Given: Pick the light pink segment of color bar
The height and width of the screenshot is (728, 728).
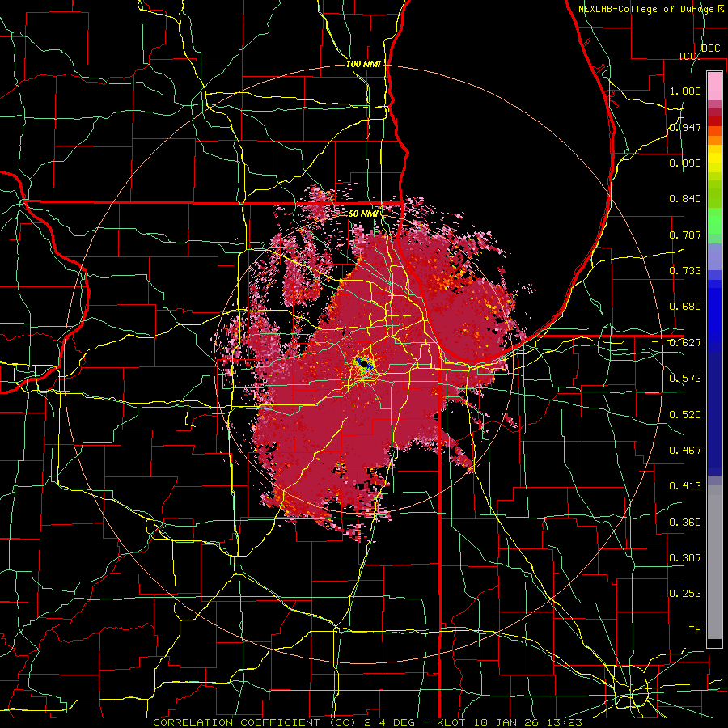Looking at the screenshot, I should 714,86.
